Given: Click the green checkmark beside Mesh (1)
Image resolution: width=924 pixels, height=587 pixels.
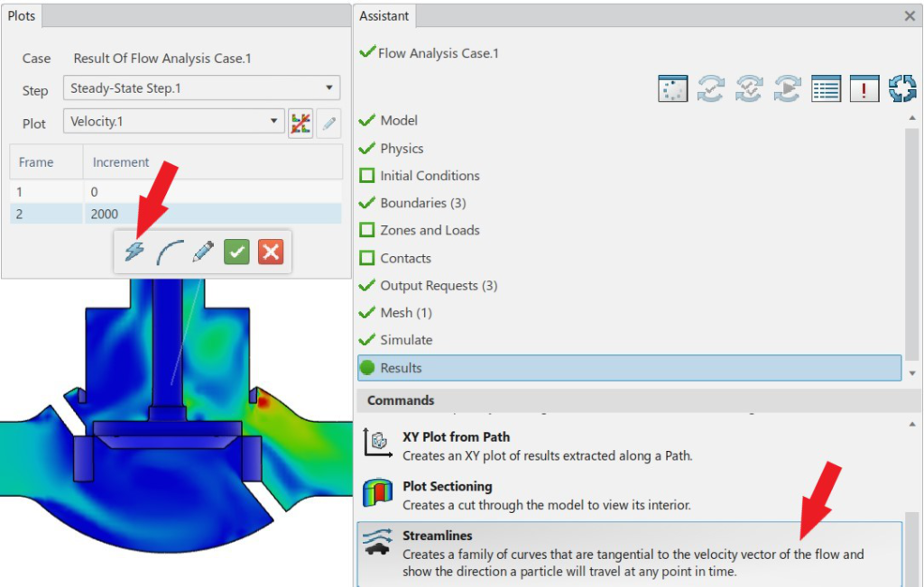Looking at the screenshot, I should click(x=367, y=312).
